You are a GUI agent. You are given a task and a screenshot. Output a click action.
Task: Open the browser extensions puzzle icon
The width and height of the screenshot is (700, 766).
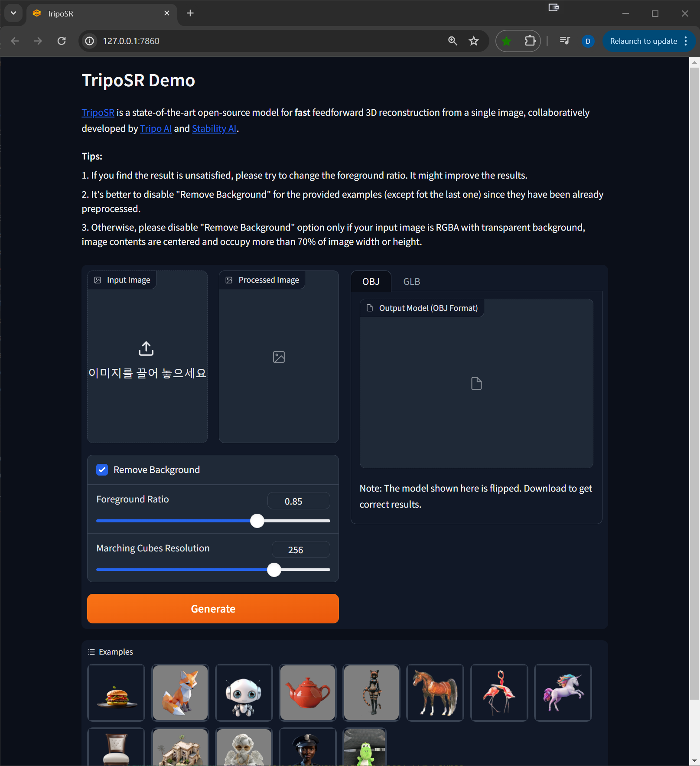pyautogui.click(x=530, y=41)
